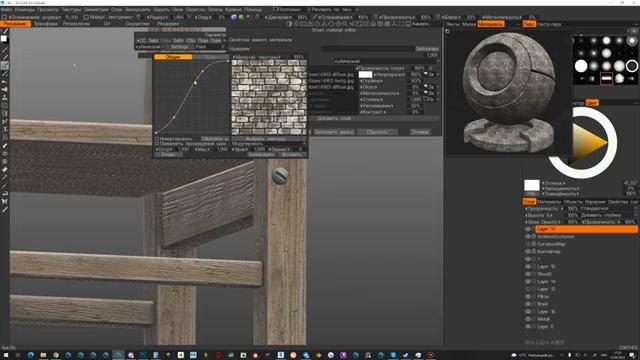Click the white swatch in the Непрозрачн. row
Screen dimensions: 640x360
[365, 75]
